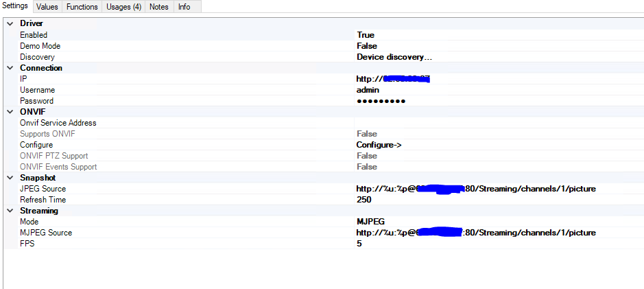
Task: Click the masked Password field
Action: [x=381, y=101]
